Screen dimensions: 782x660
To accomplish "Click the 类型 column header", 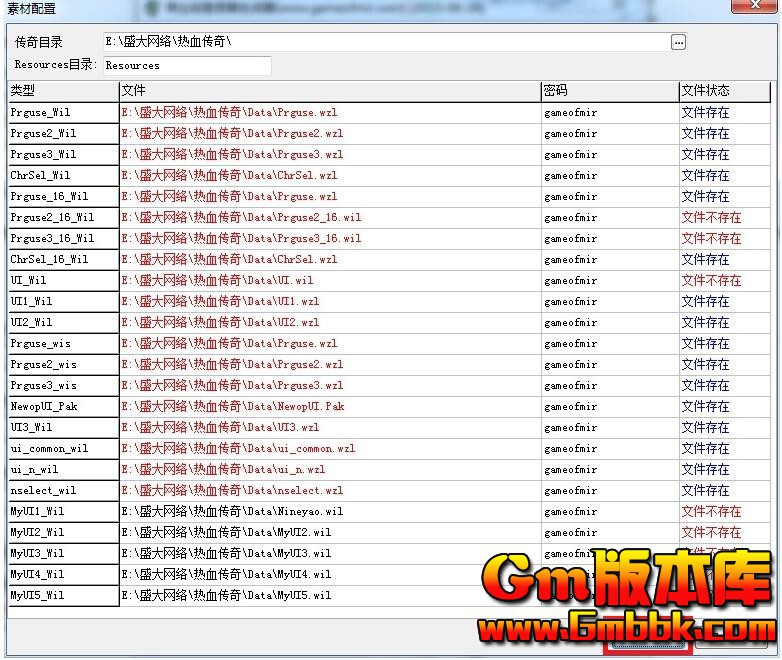I will pos(63,91).
